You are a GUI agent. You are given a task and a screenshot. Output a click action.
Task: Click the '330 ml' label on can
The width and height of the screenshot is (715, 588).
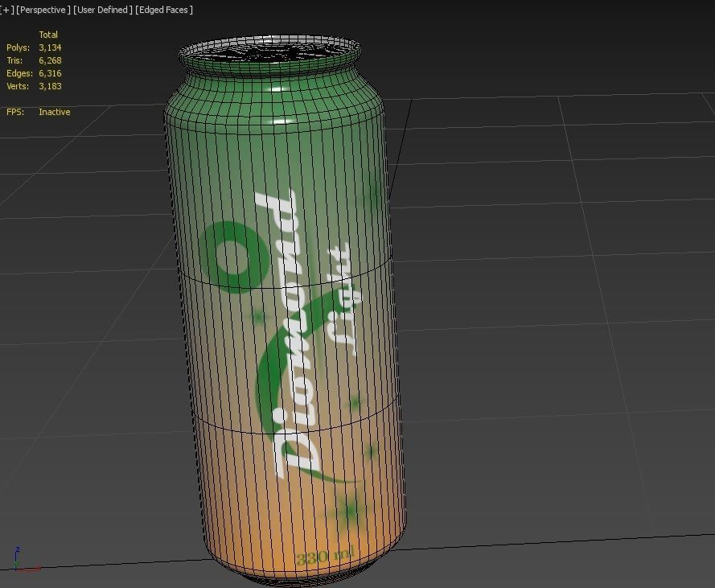pyautogui.click(x=325, y=557)
